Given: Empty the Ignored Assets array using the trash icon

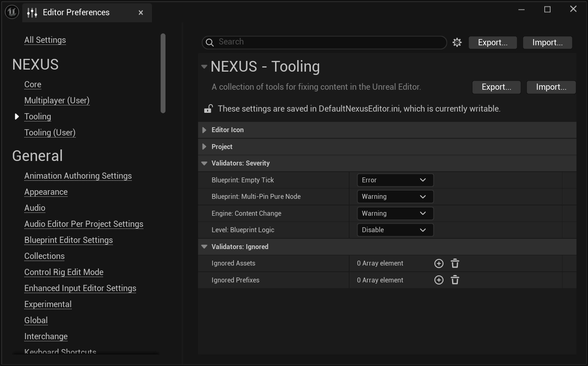Looking at the screenshot, I should pyautogui.click(x=455, y=263).
